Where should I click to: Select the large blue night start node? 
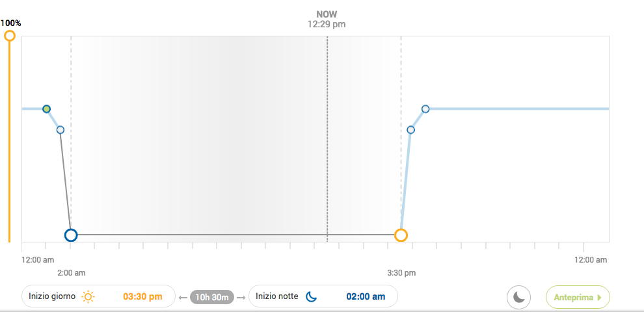[x=71, y=235]
